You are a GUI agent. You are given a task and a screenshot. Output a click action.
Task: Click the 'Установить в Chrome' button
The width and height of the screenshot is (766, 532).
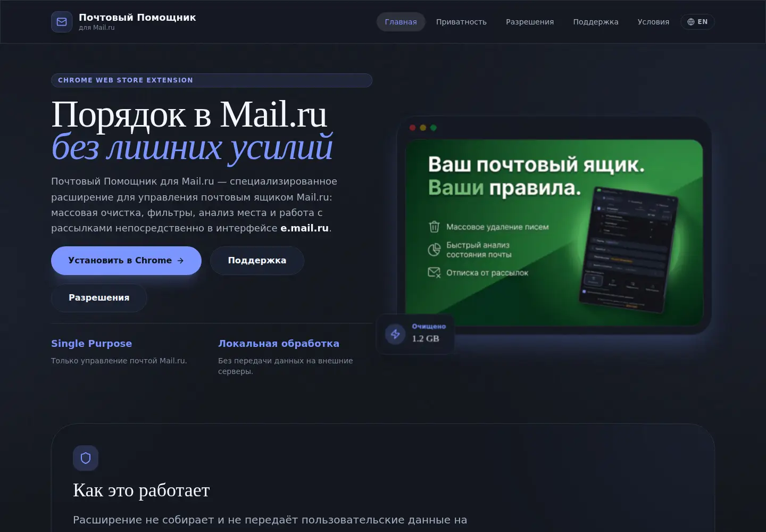126,261
